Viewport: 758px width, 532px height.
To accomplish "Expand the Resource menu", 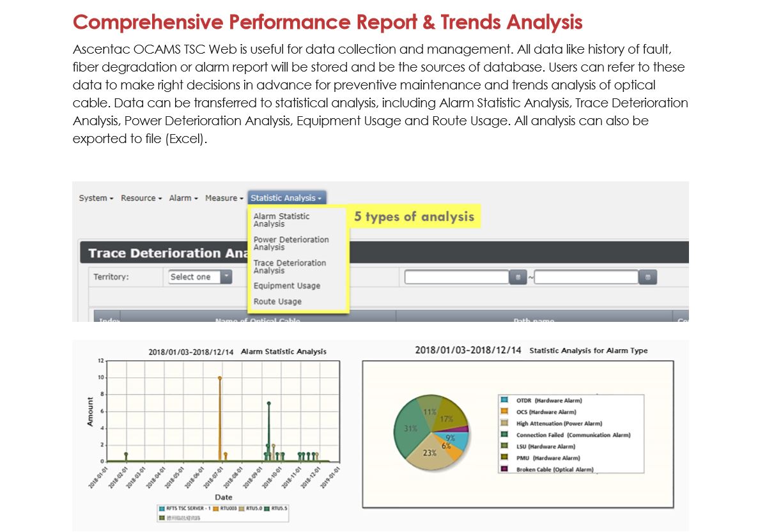I will [x=141, y=199].
